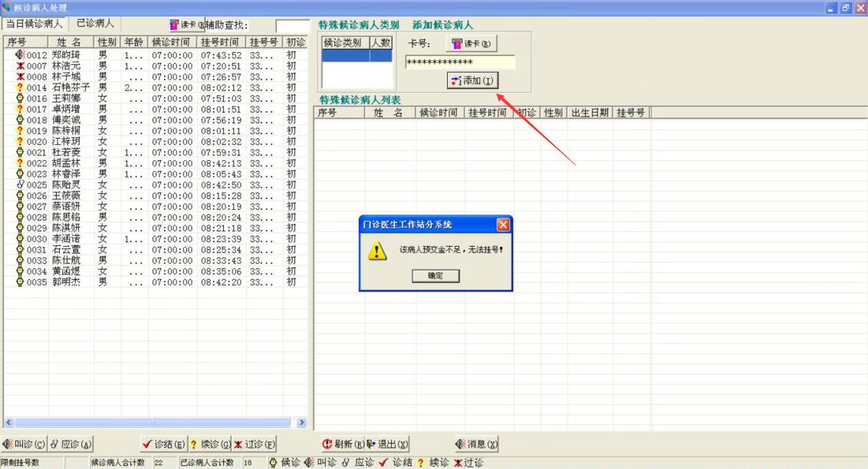This screenshot has width=868, height=469.
Task: Click red X icon on row 0007 林浩元
Action: tap(20, 66)
